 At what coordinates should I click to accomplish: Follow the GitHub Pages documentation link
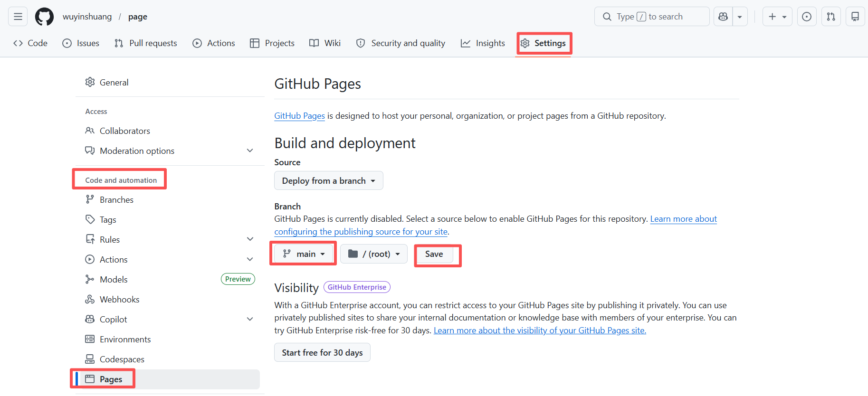click(x=299, y=116)
